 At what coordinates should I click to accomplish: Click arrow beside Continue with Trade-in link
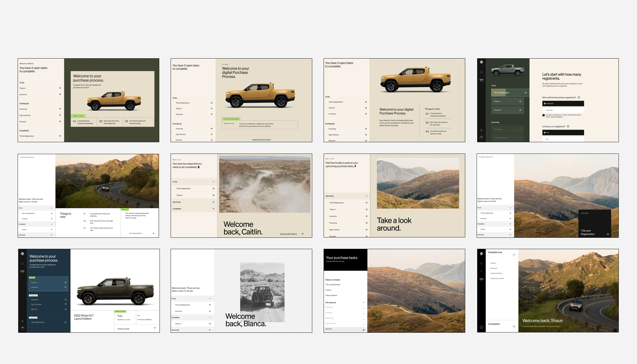[302, 234]
